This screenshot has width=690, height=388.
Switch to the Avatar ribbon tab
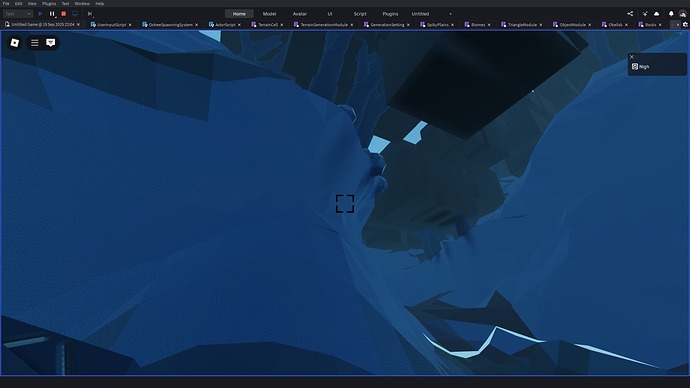(x=300, y=14)
